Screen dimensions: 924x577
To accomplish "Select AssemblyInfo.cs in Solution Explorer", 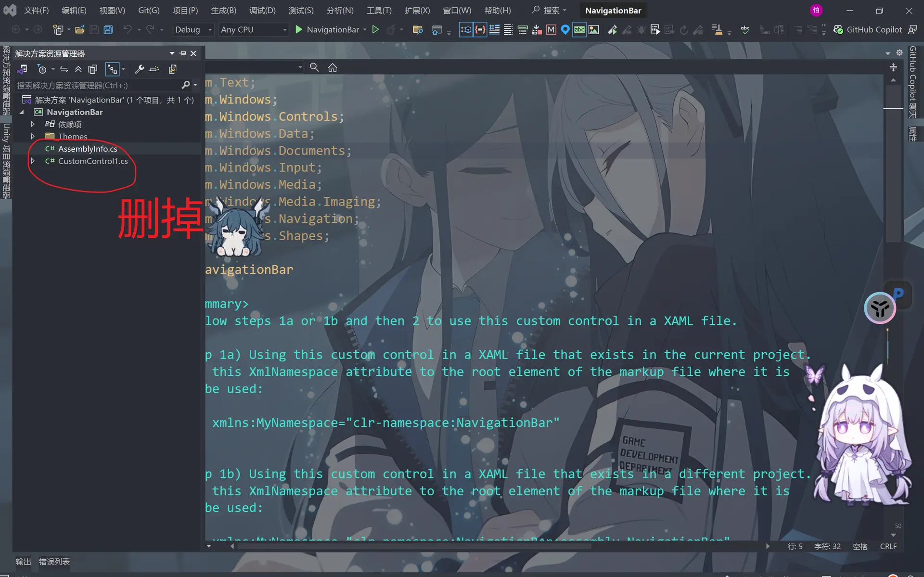I will pos(88,149).
